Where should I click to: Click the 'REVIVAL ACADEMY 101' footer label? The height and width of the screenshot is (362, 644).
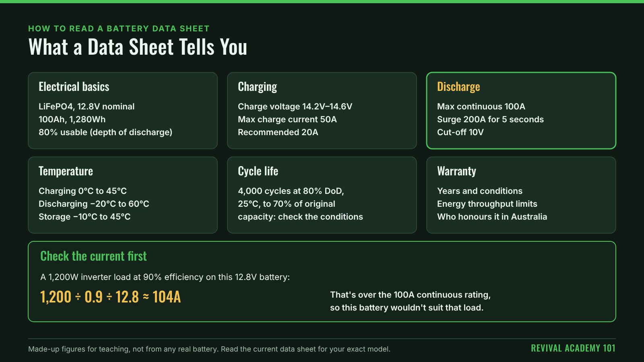tap(573, 348)
